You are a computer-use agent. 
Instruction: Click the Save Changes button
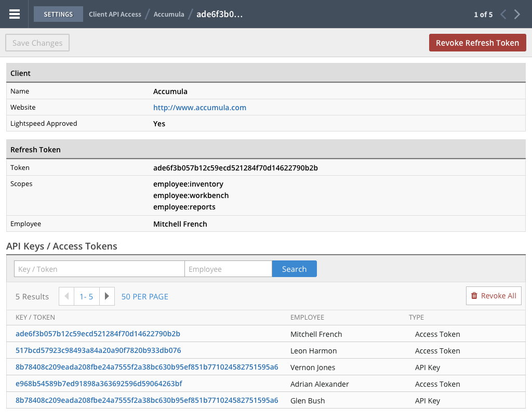point(37,43)
